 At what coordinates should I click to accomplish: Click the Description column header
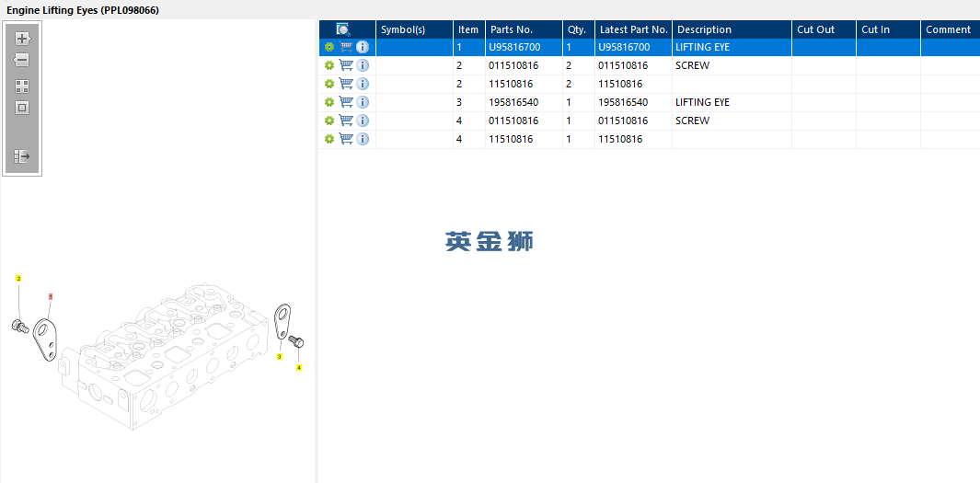pos(732,29)
